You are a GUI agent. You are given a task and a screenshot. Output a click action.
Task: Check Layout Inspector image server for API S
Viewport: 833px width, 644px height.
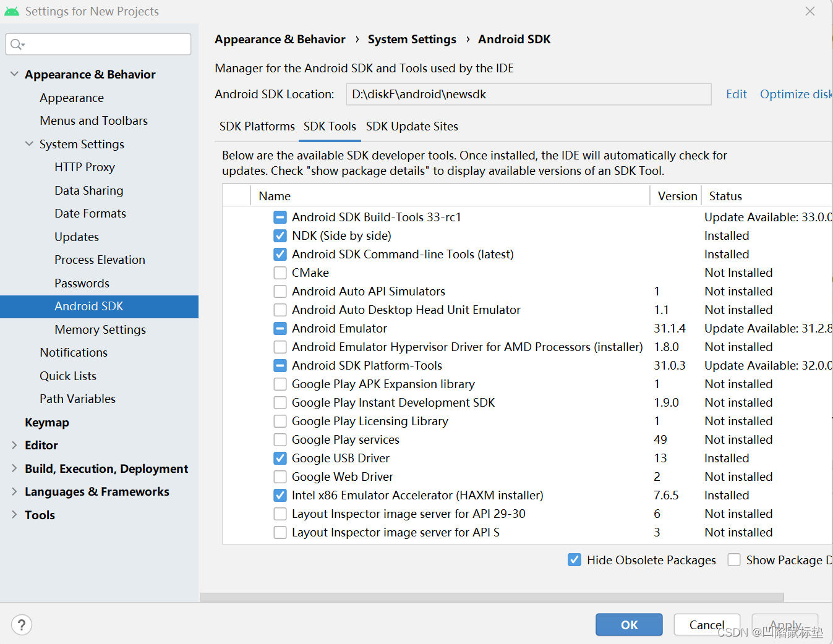(x=280, y=532)
